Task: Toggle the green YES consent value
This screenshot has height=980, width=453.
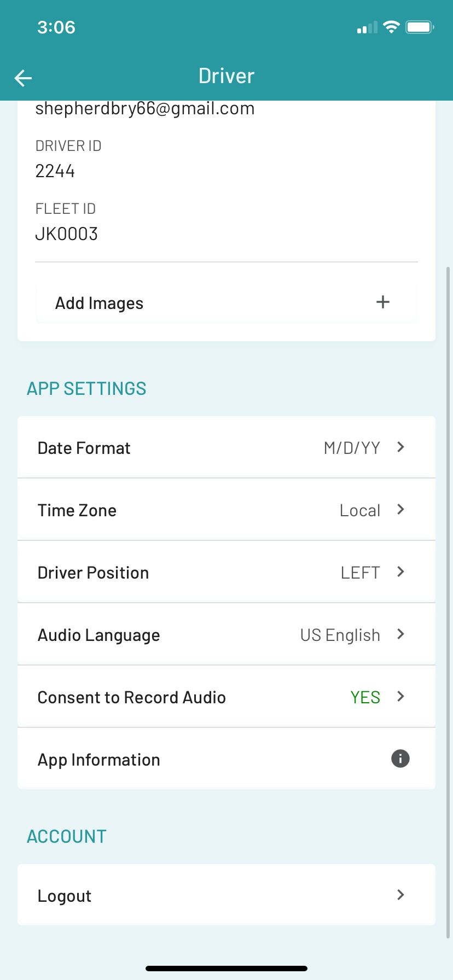Action: point(365,697)
